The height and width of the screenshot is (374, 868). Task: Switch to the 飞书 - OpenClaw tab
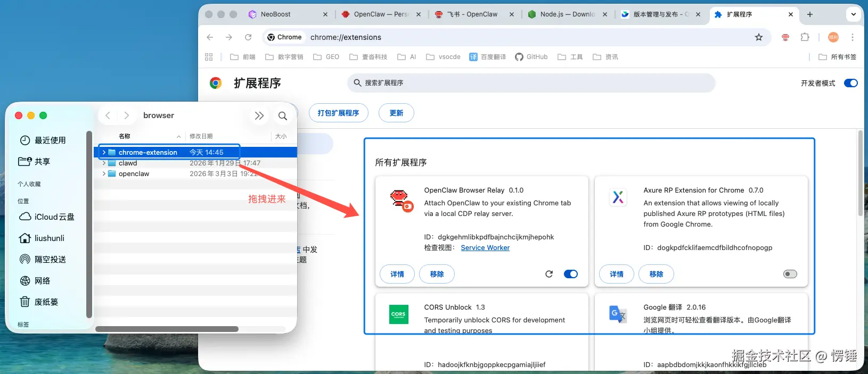pos(474,14)
